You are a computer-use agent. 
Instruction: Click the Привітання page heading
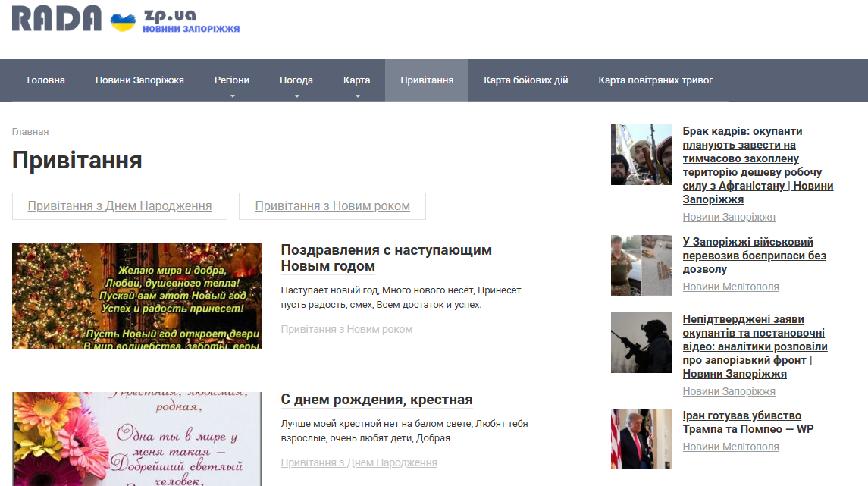coord(77,161)
